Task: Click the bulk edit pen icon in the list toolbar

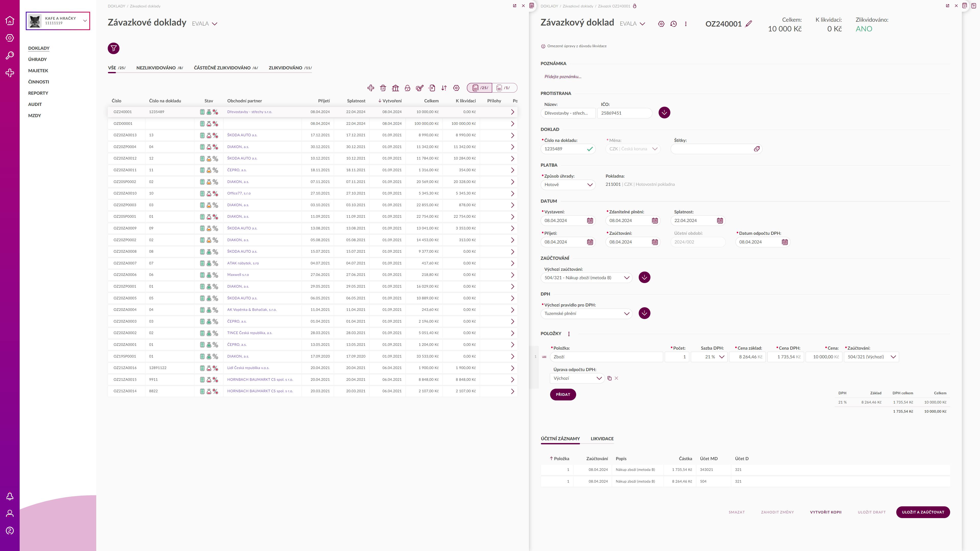Action: 420,88
